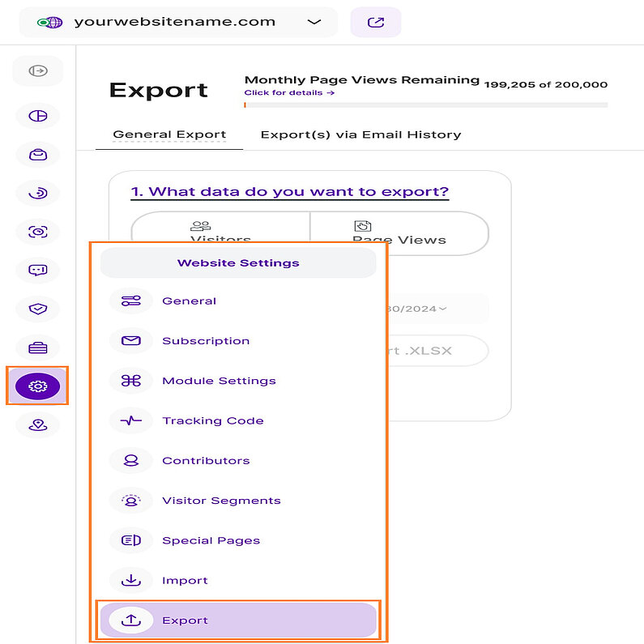Click the Export .XLSX button
The width and height of the screenshot is (644, 644).
pyautogui.click(x=437, y=351)
